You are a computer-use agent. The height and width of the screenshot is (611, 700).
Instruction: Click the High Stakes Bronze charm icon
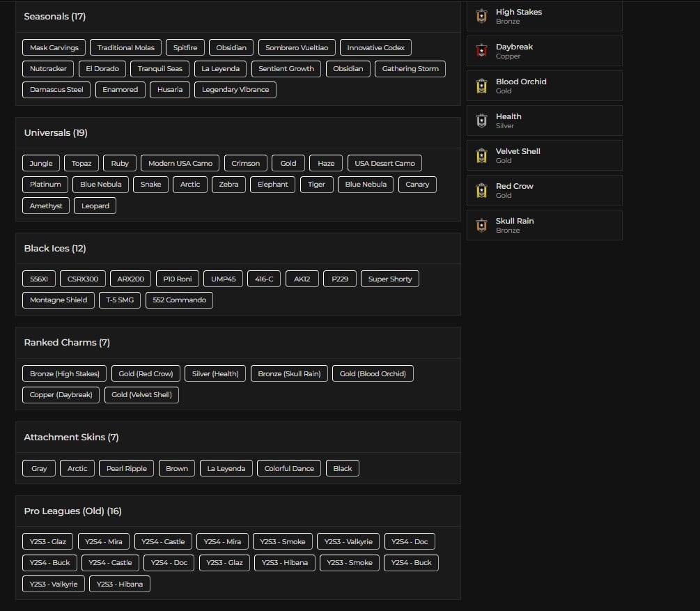pos(481,16)
